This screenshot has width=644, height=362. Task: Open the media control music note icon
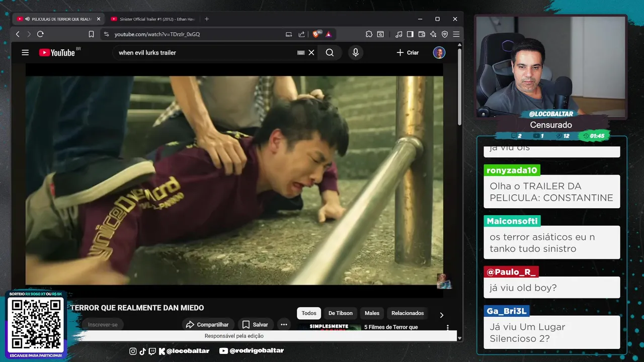[398, 34]
